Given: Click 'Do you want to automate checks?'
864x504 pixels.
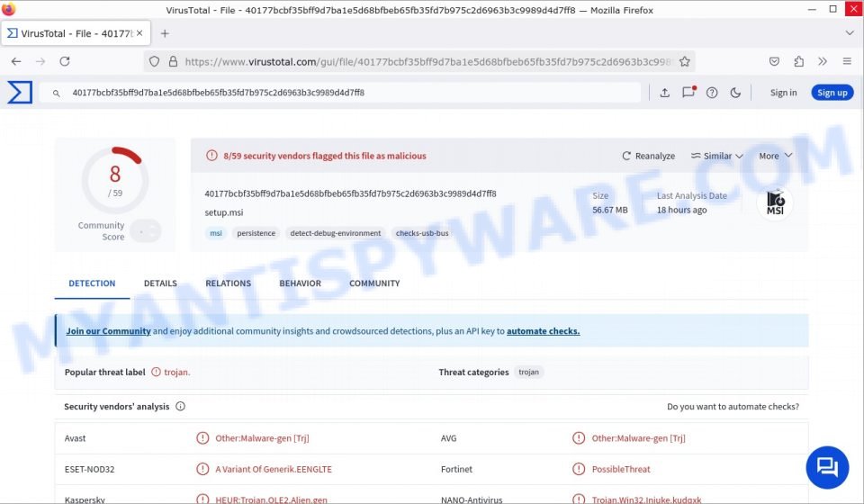Looking at the screenshot, I should (x=733, y=407).
